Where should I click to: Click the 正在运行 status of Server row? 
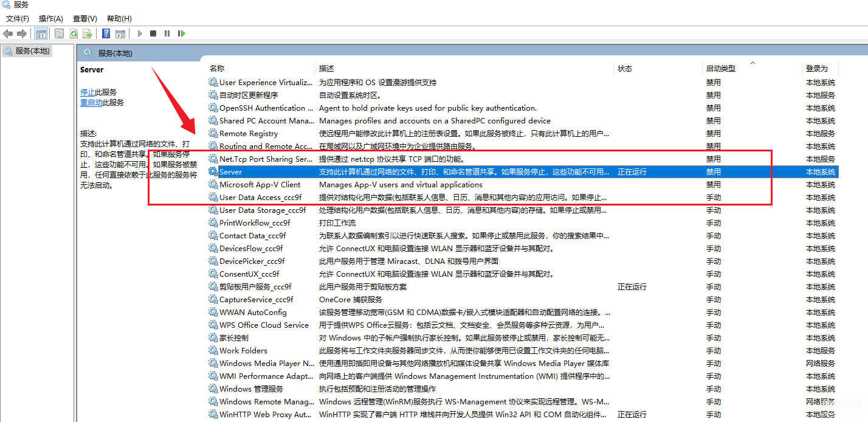pyautogui.click(x=632, y=171)
